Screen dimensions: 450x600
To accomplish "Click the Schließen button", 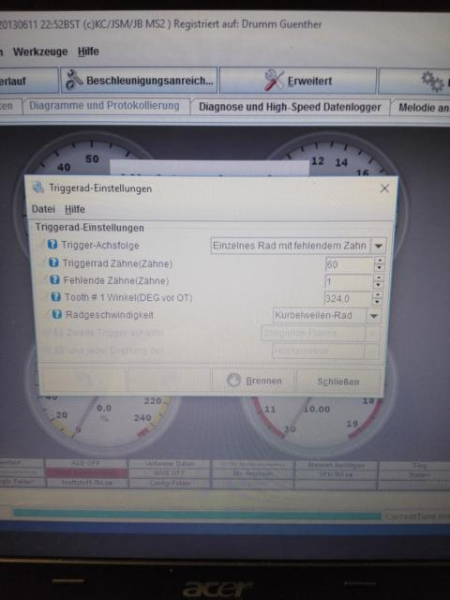I will [x=338, y=382].
